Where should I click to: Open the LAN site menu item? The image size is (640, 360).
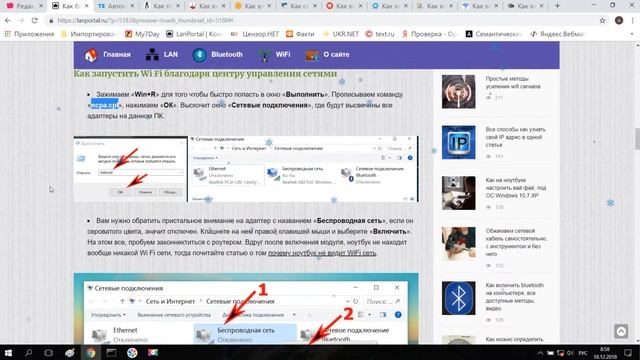(x=162, y=55)
